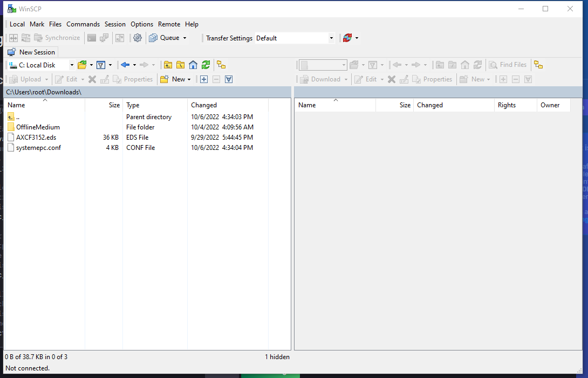Image resolution: width=588 pixels, height=378 pixels.
Task: Click the Synchronize button
Action: [x=57, y=38]
